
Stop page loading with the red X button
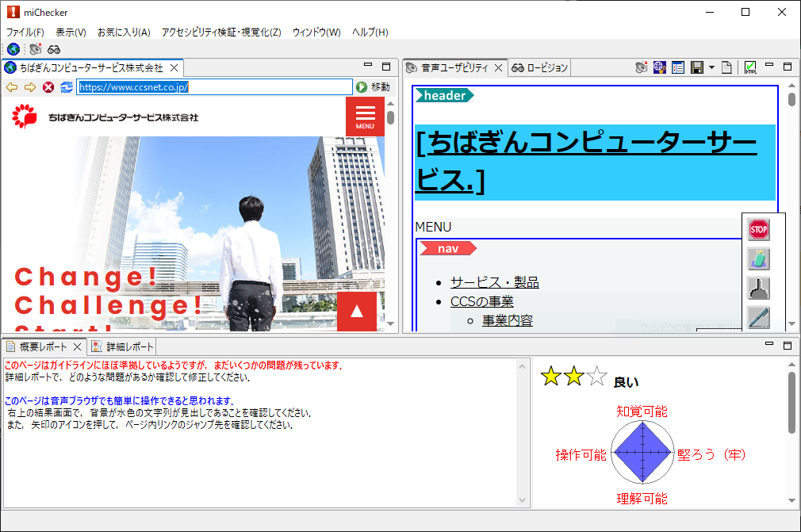coord(48,87)
